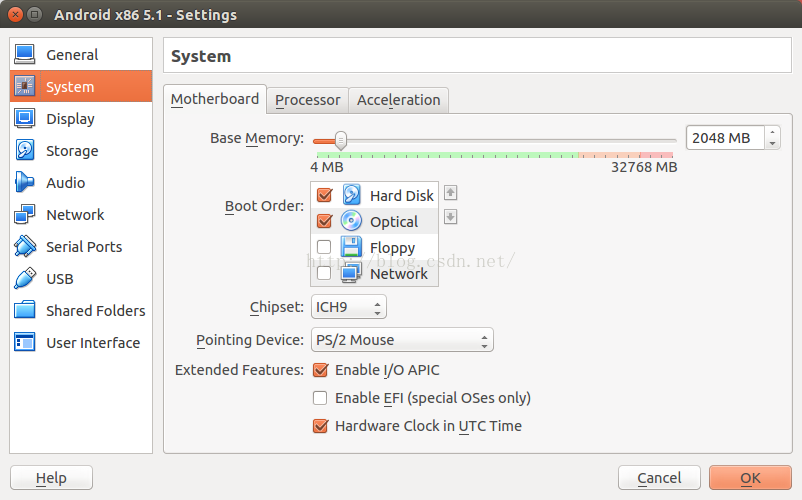Move boot device down with arrow button
The height and width of the screenshot is (500, 802).
point(450,217)
